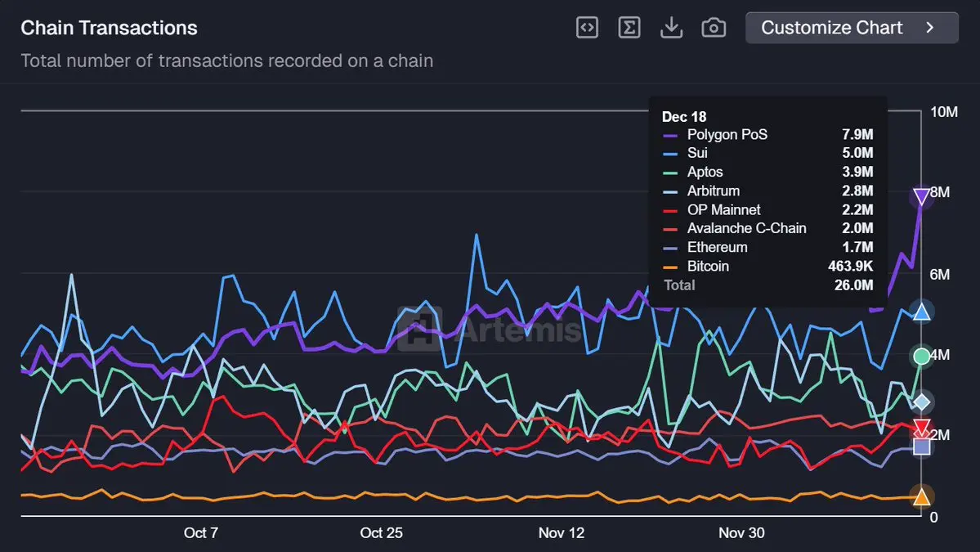Click the Aptos green circle marker

click(x=922, y=356)
